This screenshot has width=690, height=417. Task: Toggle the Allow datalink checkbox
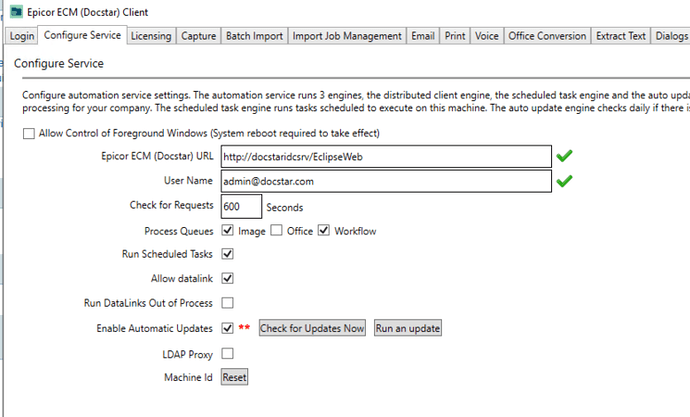tap(228, 278)
